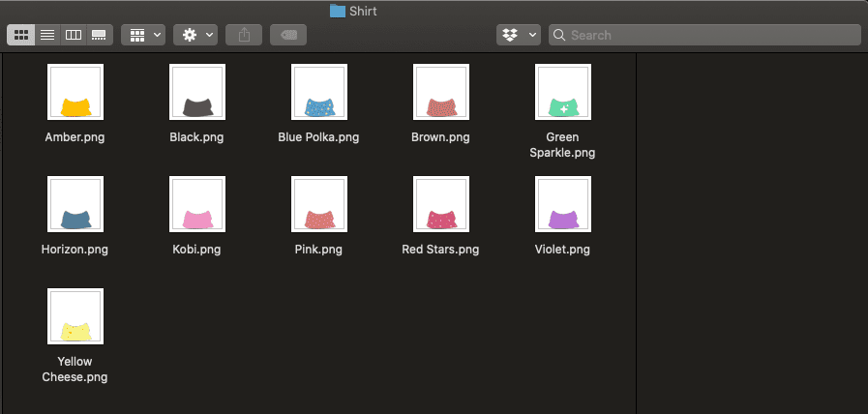
Task: Click the Shirt folder icon in title bar
Action: click(338, 11)
